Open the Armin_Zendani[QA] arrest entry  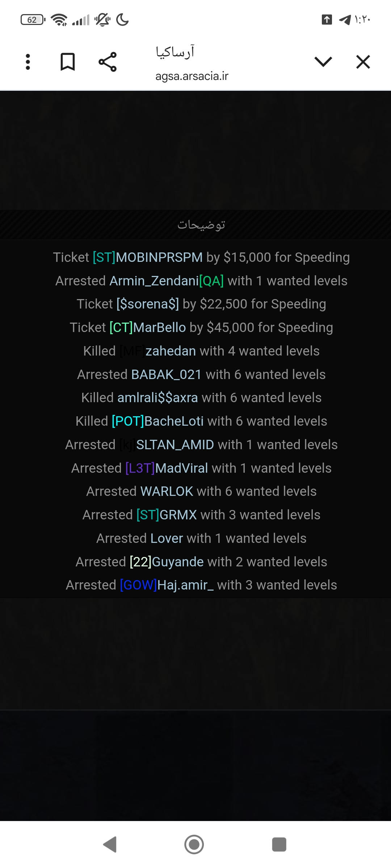click(x=201, y=281)
